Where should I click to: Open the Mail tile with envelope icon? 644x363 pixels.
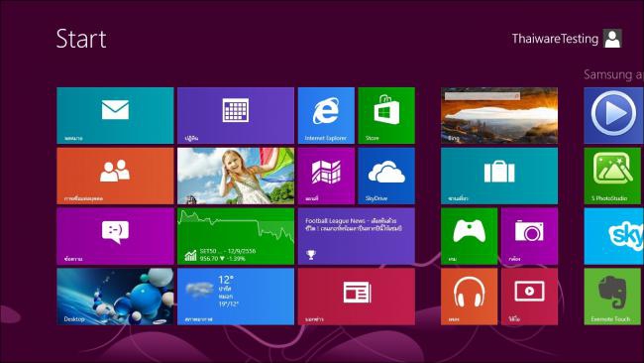115,115
